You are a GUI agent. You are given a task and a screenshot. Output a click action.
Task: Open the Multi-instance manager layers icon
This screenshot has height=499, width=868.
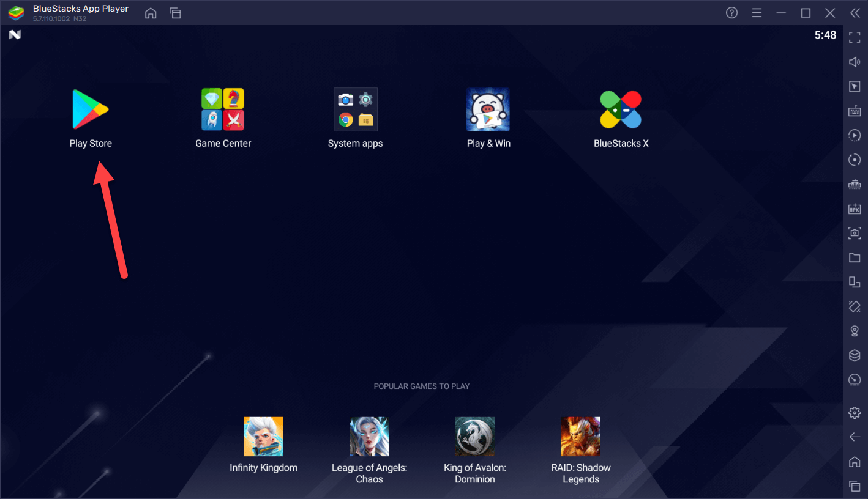pyautogui.click(x=855, y=355)
